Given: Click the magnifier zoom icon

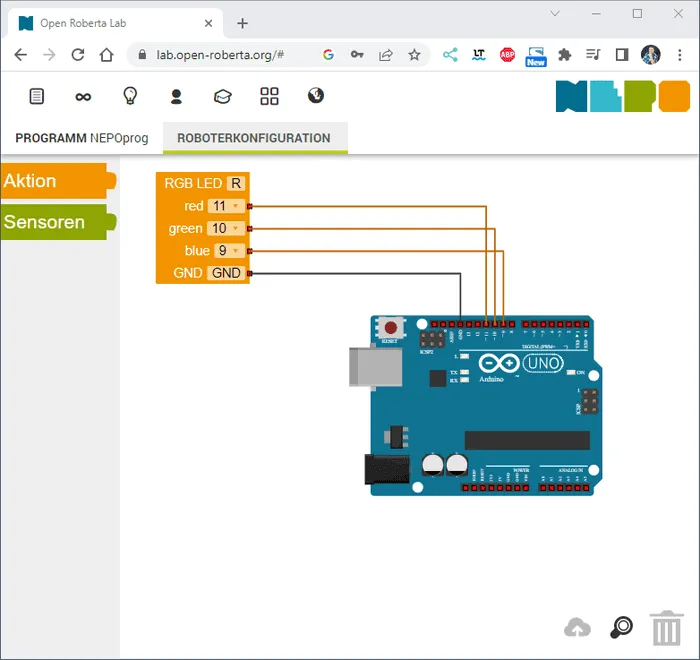Looking at the screenshot, I should tap(621, 628).
